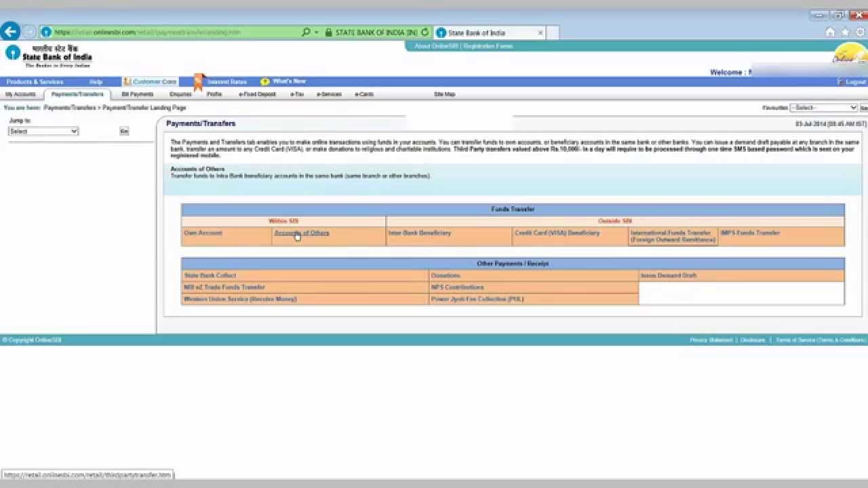This screenshot has width=868, height=488.
Task: Open the Bill Payments tab
Action: [x=138, y=94]
